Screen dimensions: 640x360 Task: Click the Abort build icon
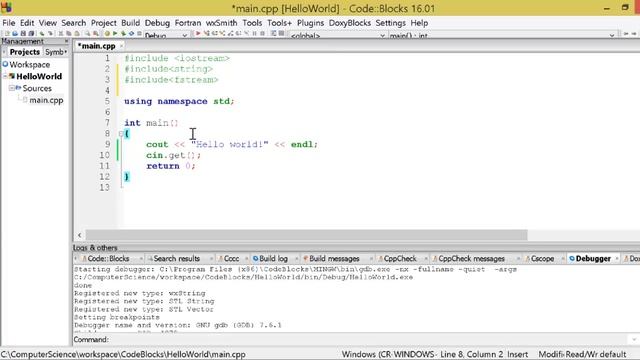point(139,33)
